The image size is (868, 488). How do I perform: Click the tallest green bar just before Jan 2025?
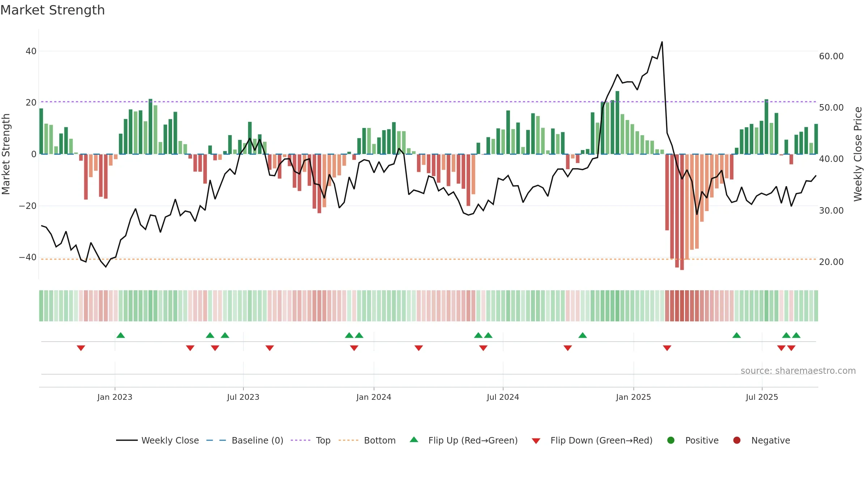[x=617, y=123]
